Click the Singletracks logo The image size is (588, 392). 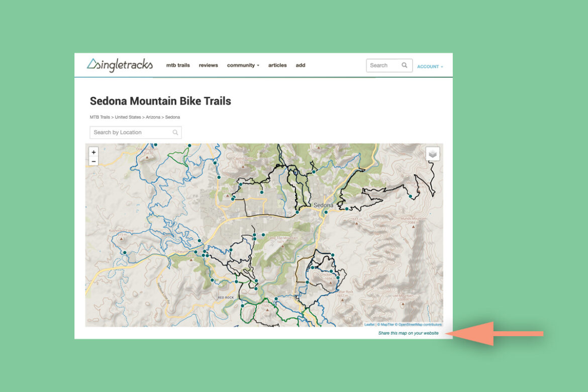click(120, 65)
